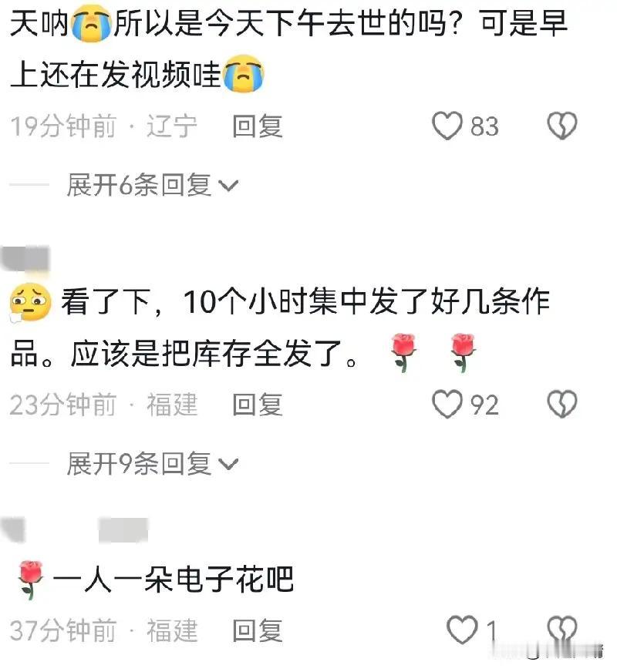Reply to the 23分钟前 福建 comment
617x672 pixels.
point(258,405)
